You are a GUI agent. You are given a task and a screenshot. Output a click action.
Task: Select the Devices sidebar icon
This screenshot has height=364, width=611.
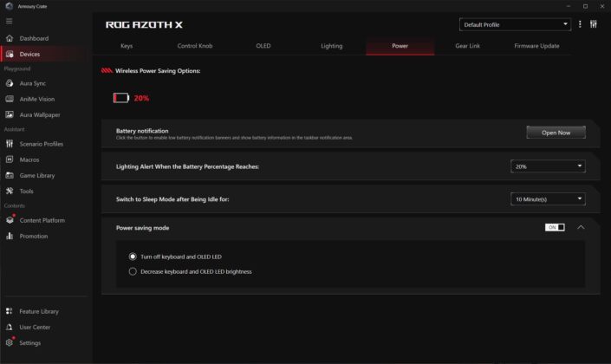pos(10,54)
